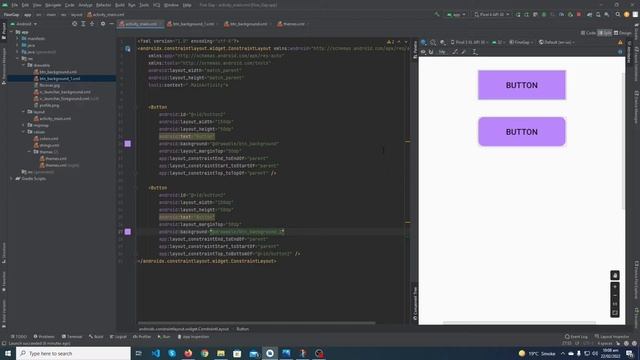This screenshot has height=360, width=640.
Task: Click the pan hand icon in preview
Action: click(615, 275)
